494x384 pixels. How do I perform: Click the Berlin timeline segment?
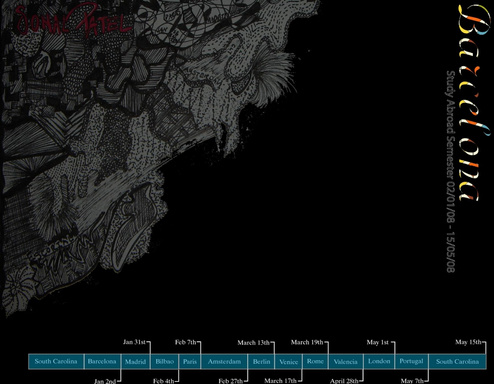click(x=261, y=361)
